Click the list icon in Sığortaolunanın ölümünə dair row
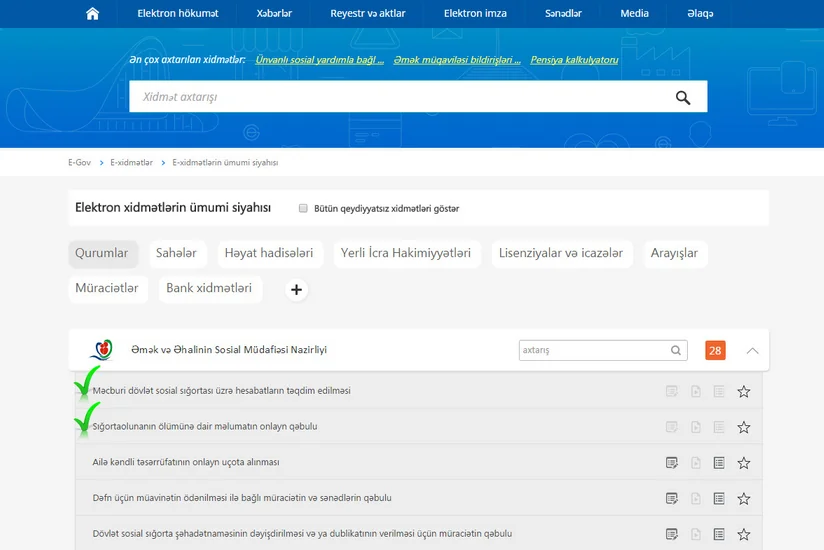Screen dimensions: 824x550 coord(719,427)
